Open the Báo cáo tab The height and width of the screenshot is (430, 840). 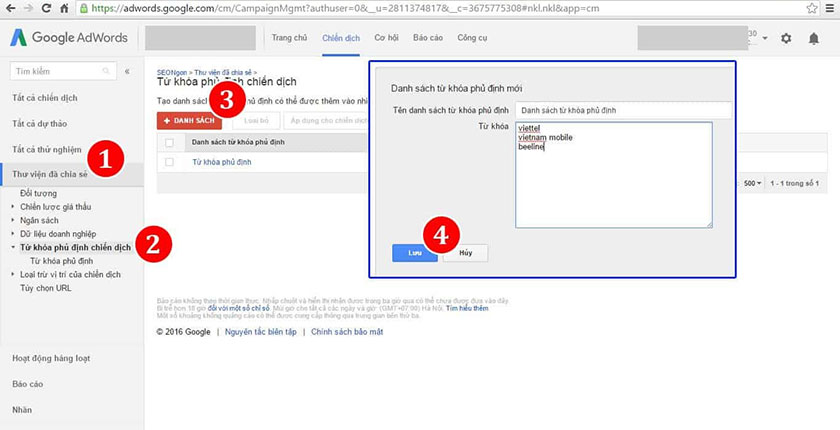click(x=428, y=38)
